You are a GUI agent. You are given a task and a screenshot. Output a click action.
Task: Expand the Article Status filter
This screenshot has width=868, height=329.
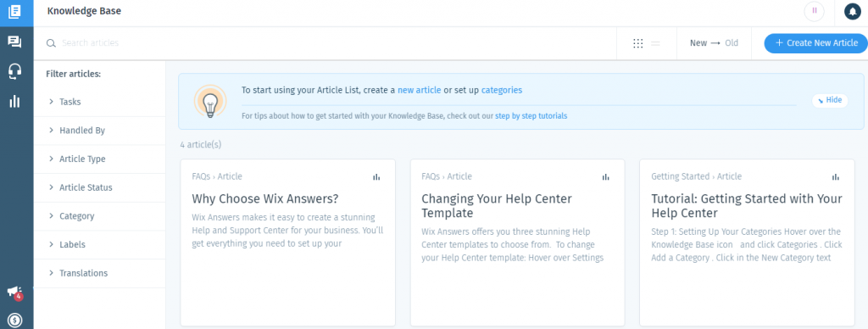[100, 187]
